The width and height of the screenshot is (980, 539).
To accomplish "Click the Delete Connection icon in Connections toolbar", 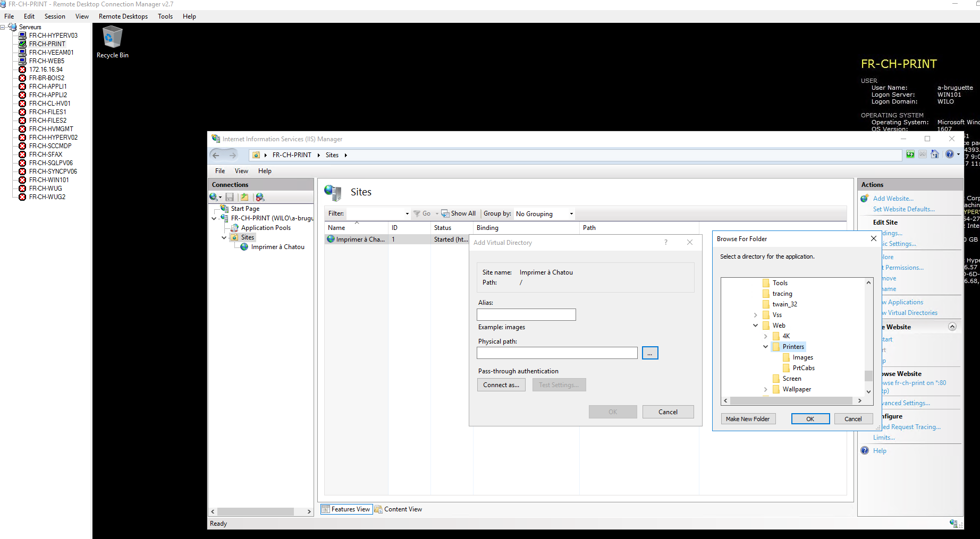I will click(x=260, y=197).
